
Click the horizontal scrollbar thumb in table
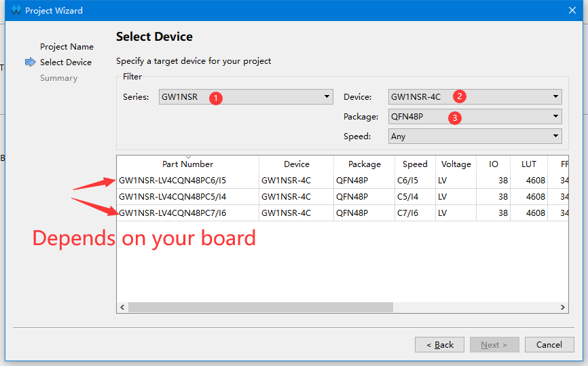pos(261,307)
